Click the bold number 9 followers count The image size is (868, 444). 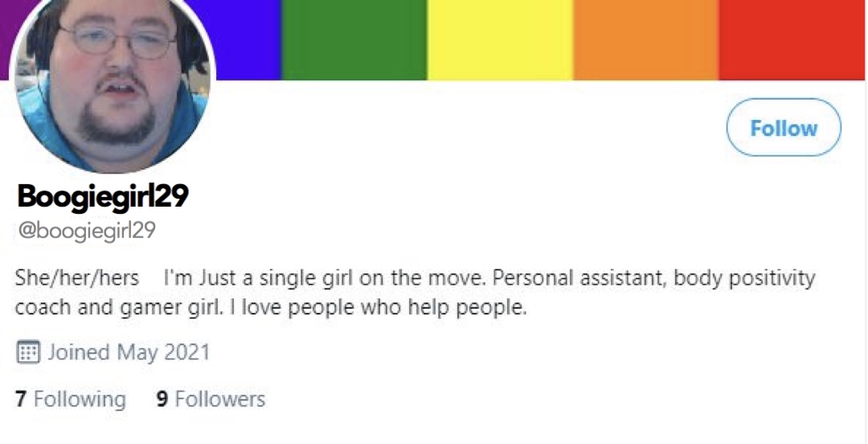coord(162,399)
